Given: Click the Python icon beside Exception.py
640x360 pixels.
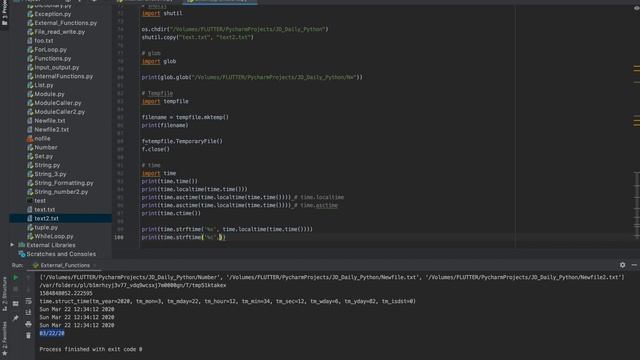Looking at the screenshot, I should [x=30, y=14].
